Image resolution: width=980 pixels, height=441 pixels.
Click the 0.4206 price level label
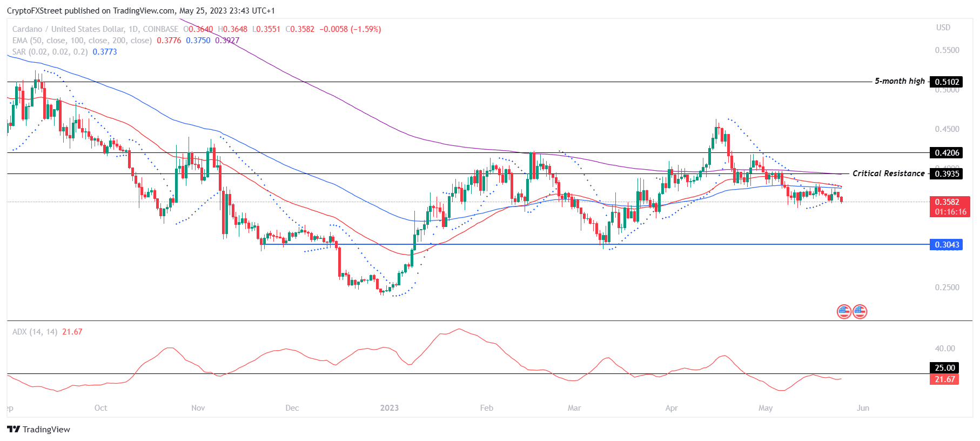pos(947,153)
